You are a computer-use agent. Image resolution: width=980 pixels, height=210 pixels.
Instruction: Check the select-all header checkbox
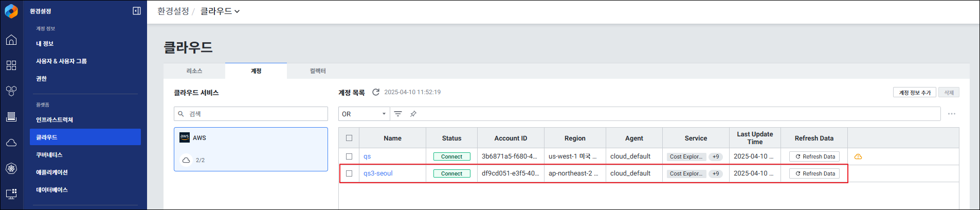click(349, 138)
